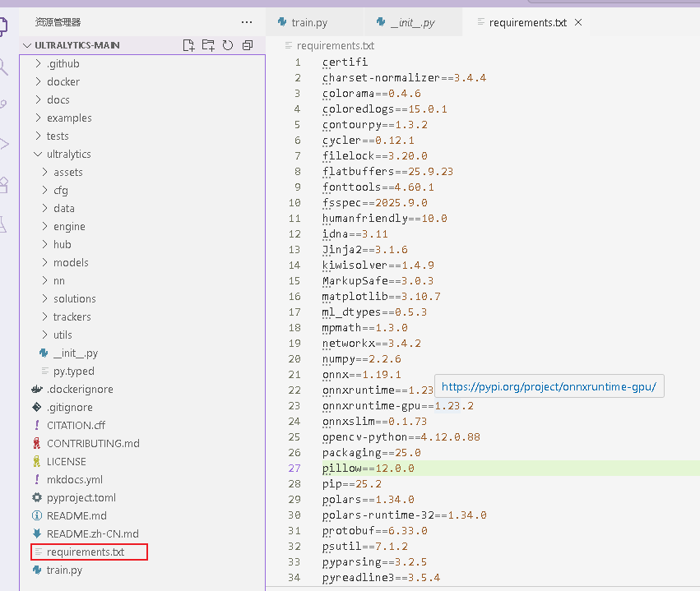700x591 pixels.
Task: Open Source Control view in activity bar
Action: click(x=3, y=105)
